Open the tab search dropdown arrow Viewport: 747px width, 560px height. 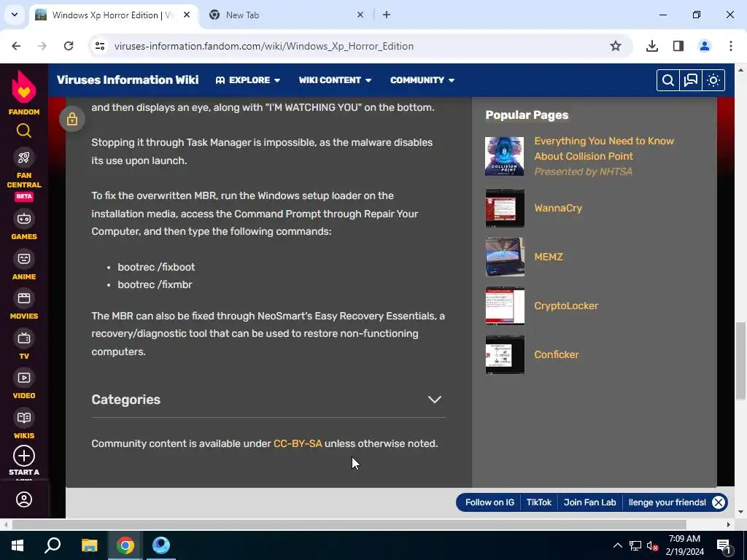pyautogui.click(x=15, y=15)
